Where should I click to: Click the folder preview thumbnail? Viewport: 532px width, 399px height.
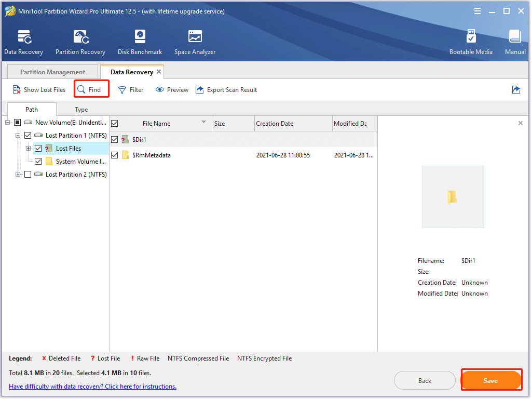(x=453, y=197)
